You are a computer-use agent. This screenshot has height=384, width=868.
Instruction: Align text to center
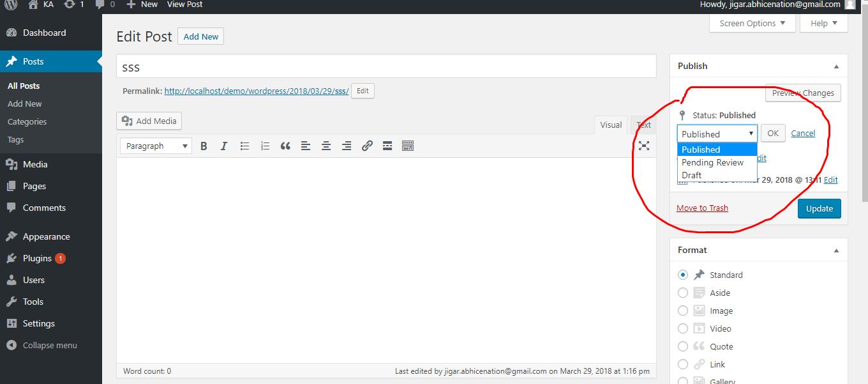326,146
